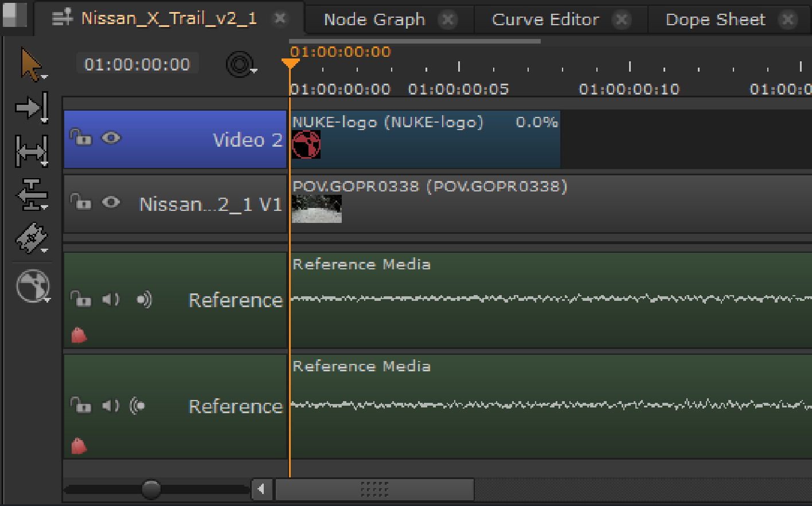
Task: Click the NUKE-logo clip thumbnail
Action: point(306,144)
